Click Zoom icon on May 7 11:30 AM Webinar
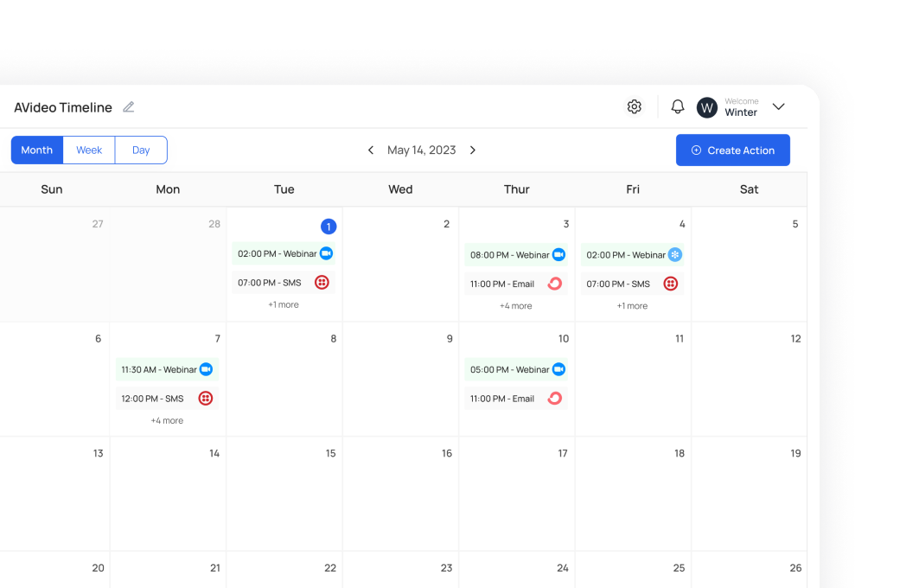 (206, 369)
